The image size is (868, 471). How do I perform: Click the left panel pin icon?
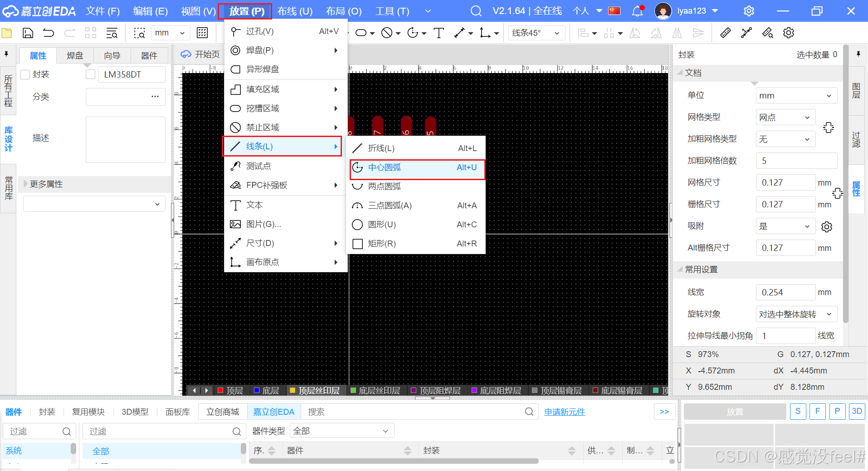(x=6, y=54)
